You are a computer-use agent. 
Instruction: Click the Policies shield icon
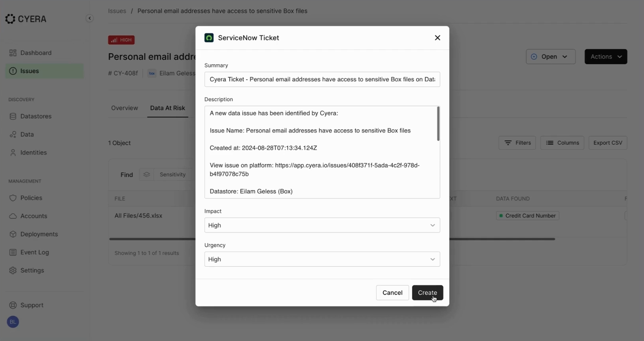click(13, 198)
